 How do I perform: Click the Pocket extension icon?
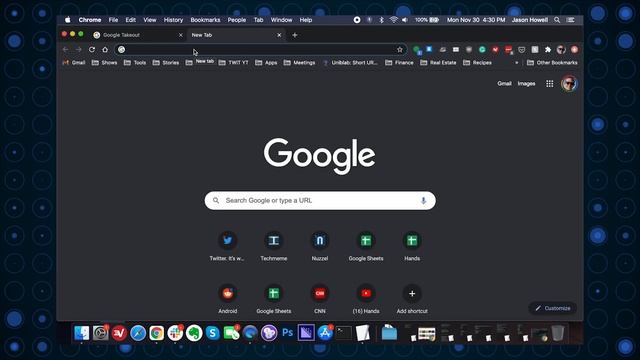[x=522, y=49]
